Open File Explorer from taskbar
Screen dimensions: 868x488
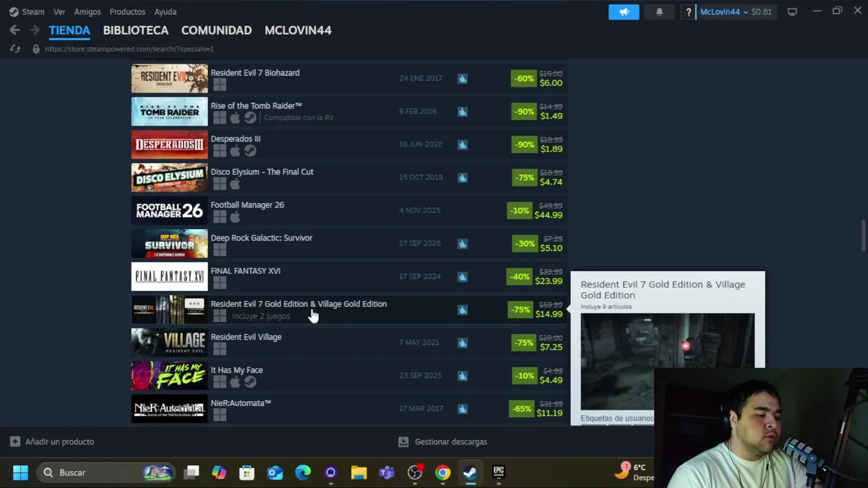click(359, 472)
